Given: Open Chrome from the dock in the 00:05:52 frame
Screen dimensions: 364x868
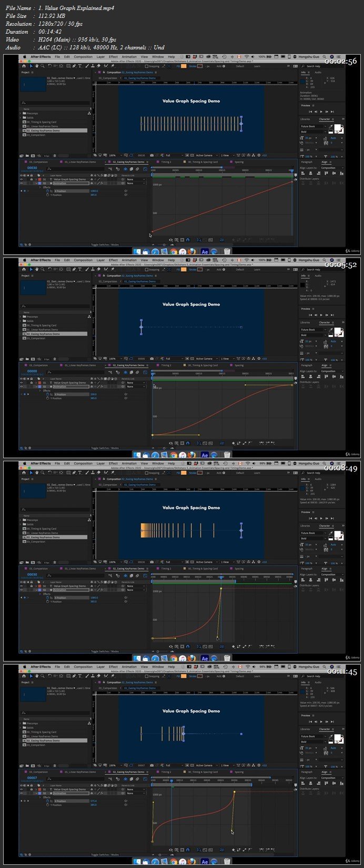Looking at the screenshot, I should (x=173, y=455).
